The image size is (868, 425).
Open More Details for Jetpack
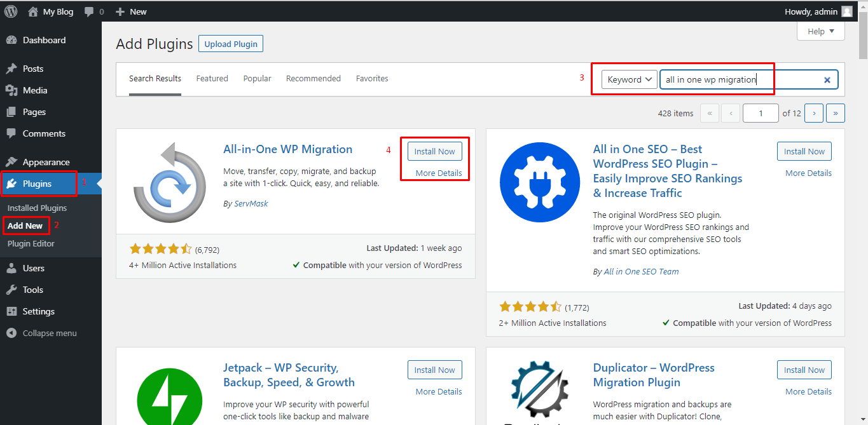click(439, 392)
